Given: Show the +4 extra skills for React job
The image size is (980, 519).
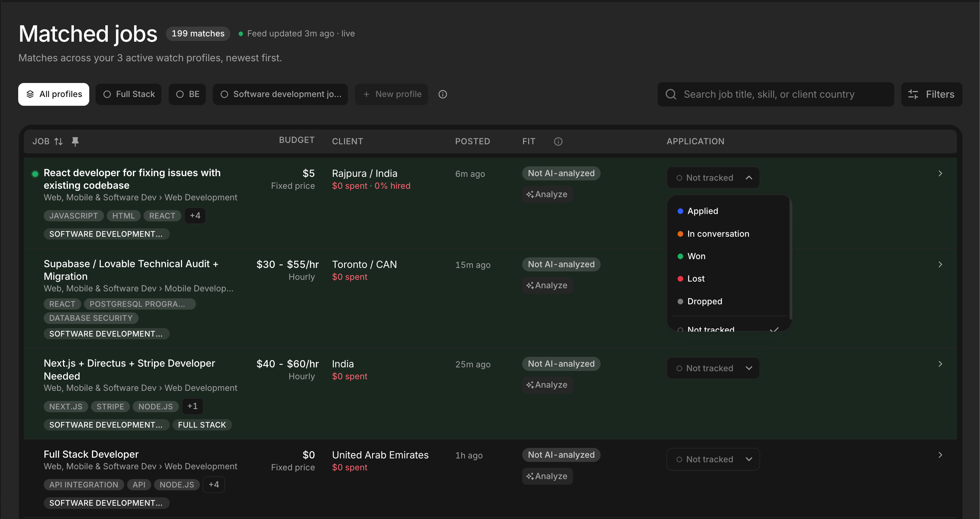Looking at the screenshot, I should click(x=195, y=215).
